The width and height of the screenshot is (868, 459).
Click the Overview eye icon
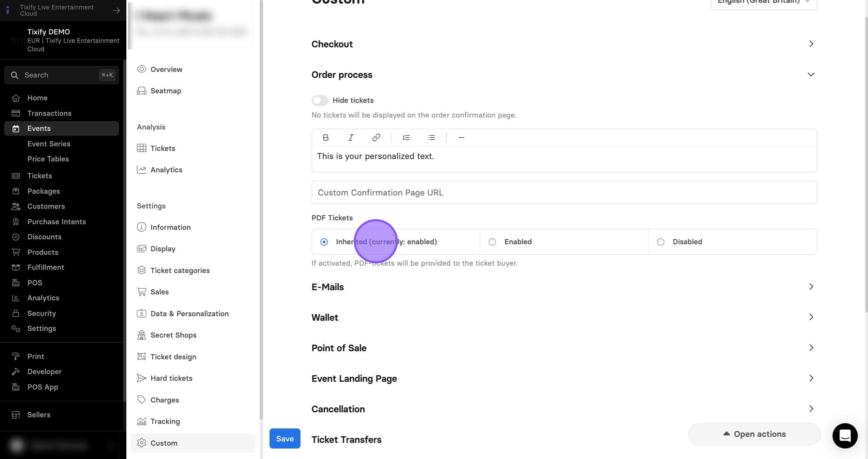coord(141,69)
